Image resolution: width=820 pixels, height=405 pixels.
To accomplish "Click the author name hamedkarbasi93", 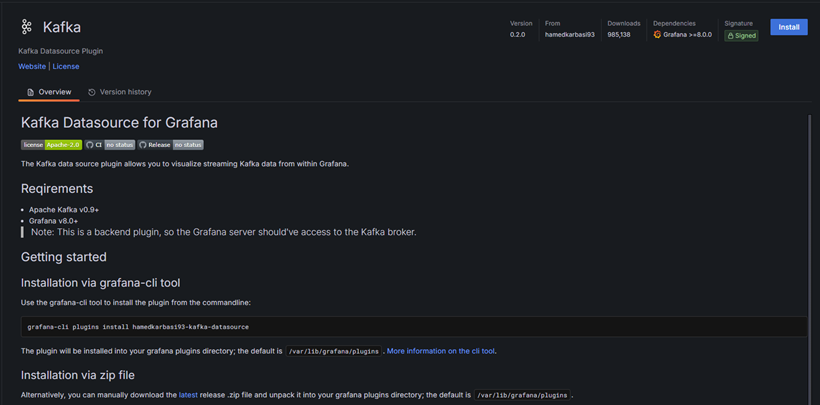I will tap(569, 35).
